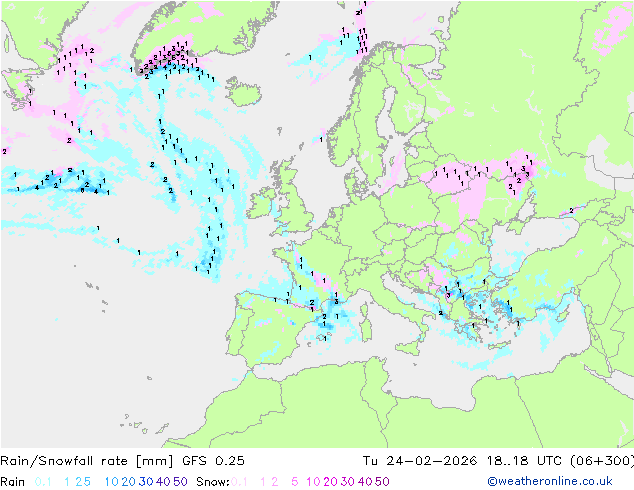This screenshot has height=490, width=634.
Task: Select the 0.1 value in rain legend
Action: tap(43, 482)
